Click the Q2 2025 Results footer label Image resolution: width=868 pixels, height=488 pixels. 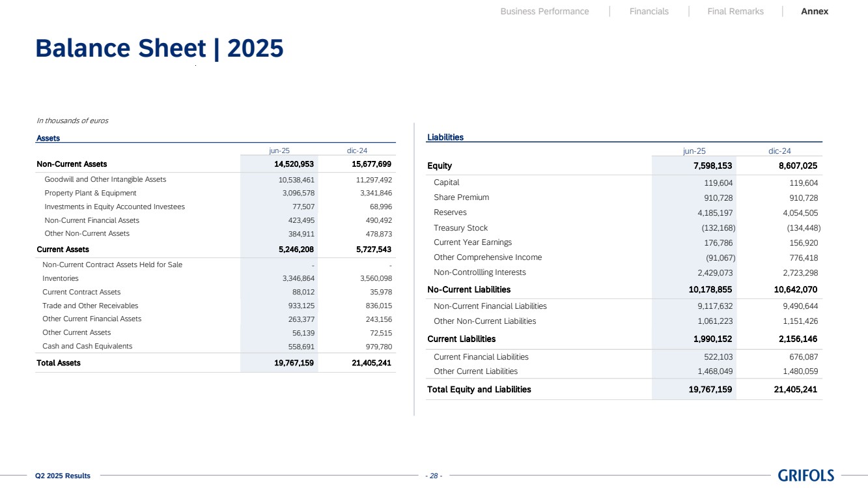point(63,476)
